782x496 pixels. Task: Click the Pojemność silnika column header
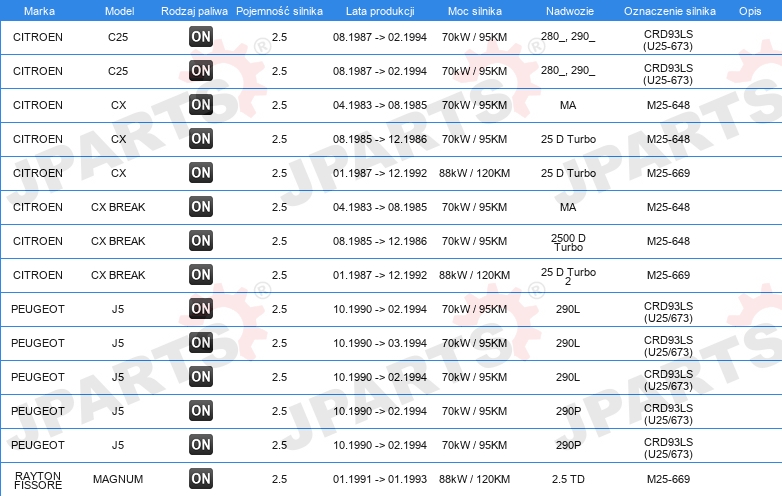pyautogui.click(x=279, y=11)
